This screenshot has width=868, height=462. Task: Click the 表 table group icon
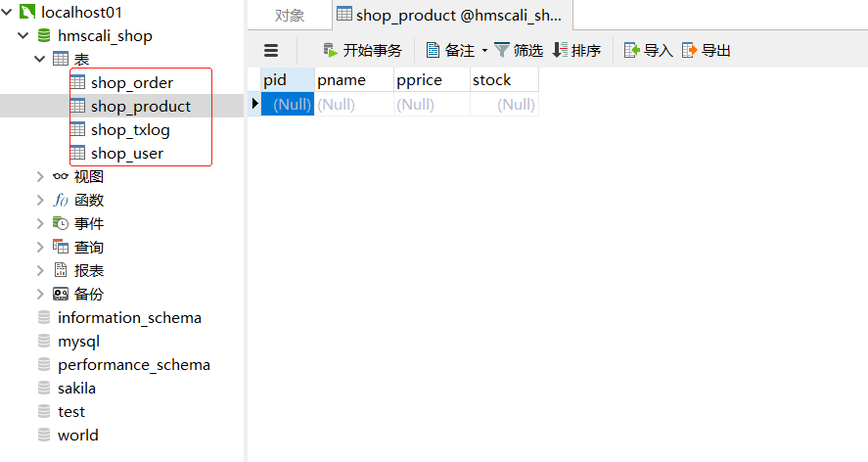pyautogui.click(x=61, y=59)
